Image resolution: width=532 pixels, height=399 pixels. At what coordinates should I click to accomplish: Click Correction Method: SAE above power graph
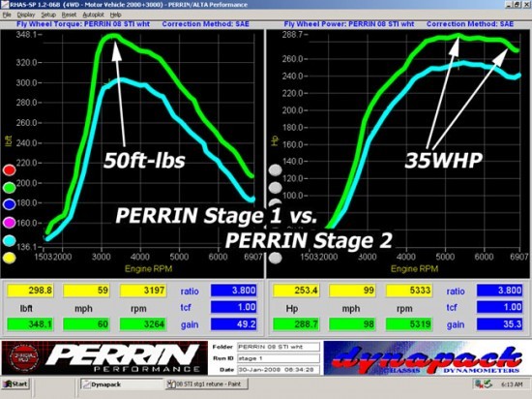pyautogui.click(x=470, y=24)
